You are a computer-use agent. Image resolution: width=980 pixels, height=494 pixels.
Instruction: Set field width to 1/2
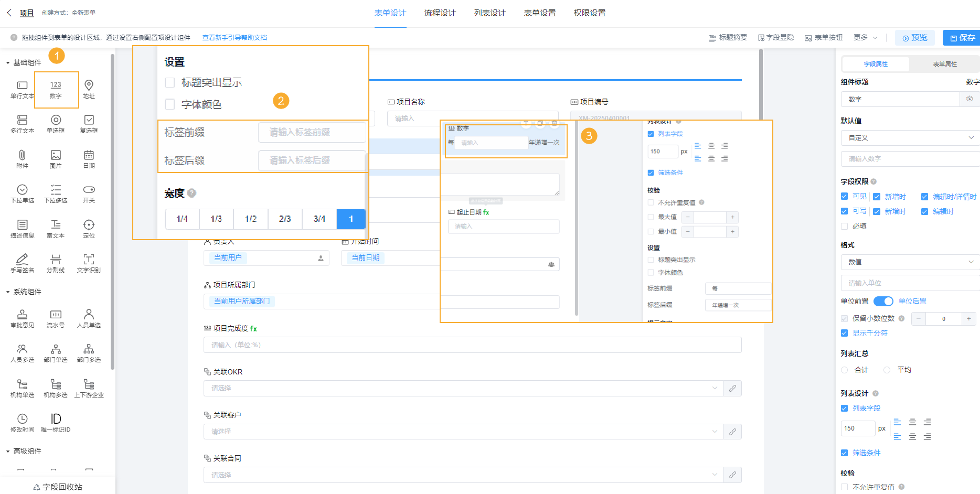250,219
